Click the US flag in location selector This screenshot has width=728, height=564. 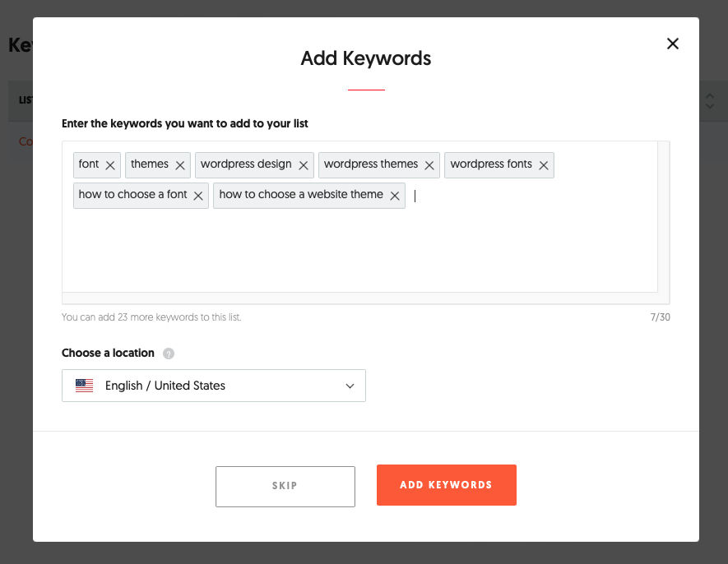pyautogui.click(x=84, y=386)
